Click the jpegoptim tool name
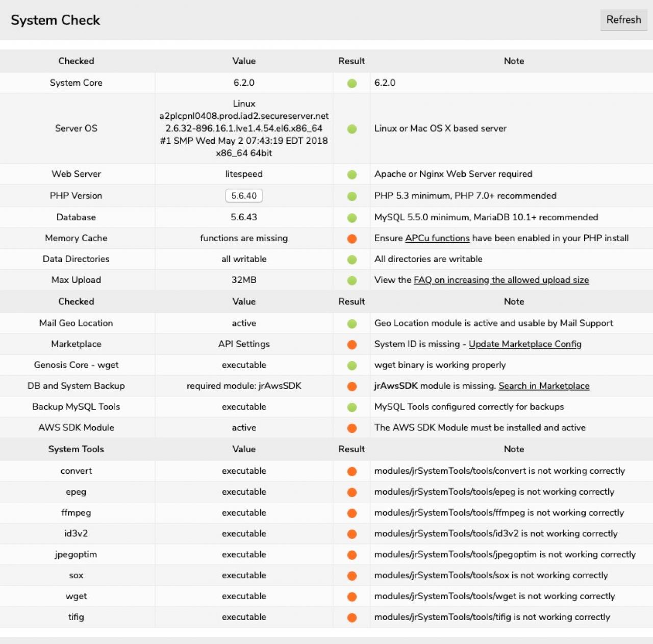The height and width of the screenshot is (644, 653). click(x=76, y=554)
